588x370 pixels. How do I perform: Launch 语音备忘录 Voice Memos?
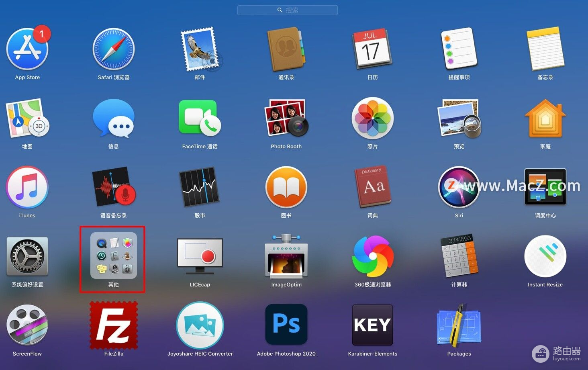click(x=114, y=187)
